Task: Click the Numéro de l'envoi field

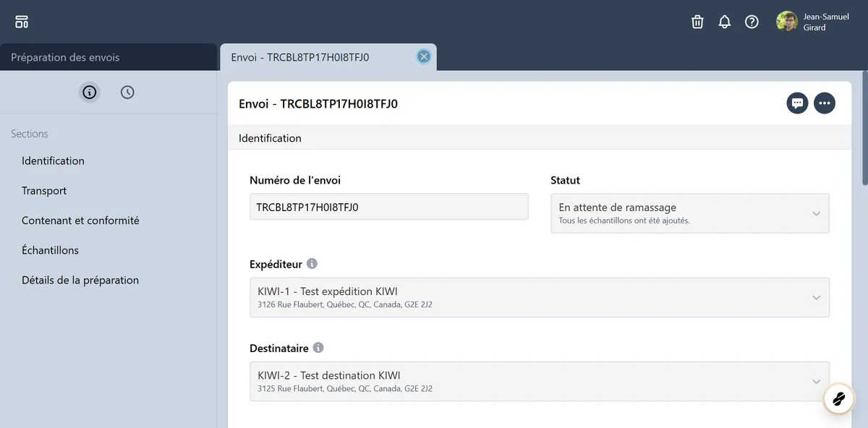Action: [x=388, y=207]
